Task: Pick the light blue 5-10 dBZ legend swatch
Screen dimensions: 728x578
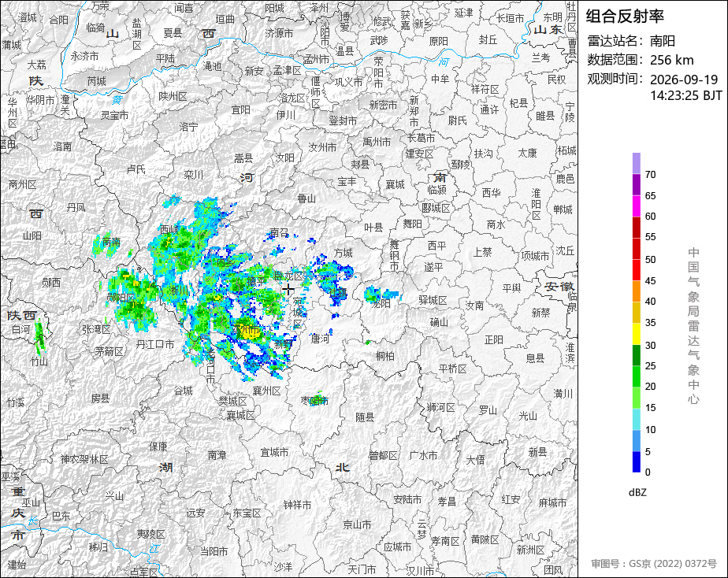Action: click(636, 441)
